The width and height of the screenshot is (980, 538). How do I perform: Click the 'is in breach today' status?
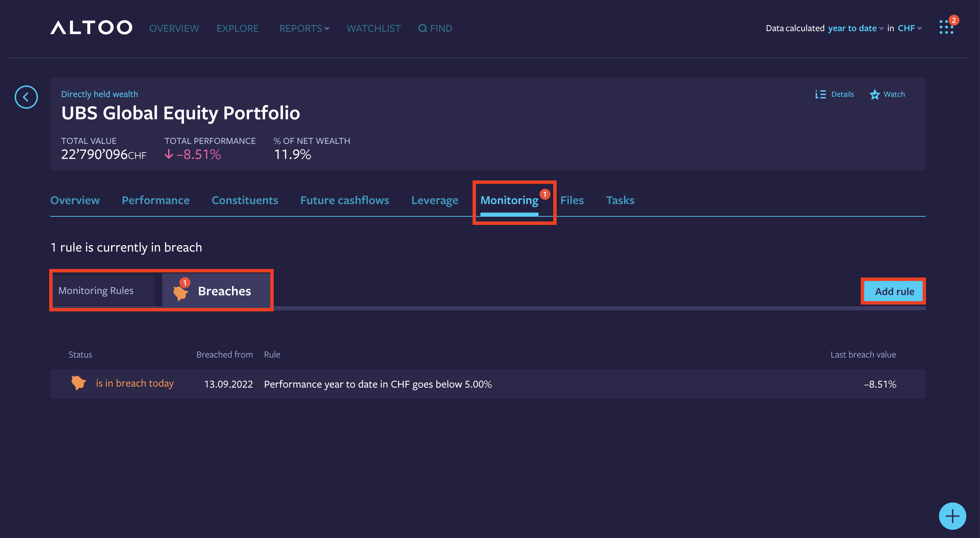coord(135,383)
